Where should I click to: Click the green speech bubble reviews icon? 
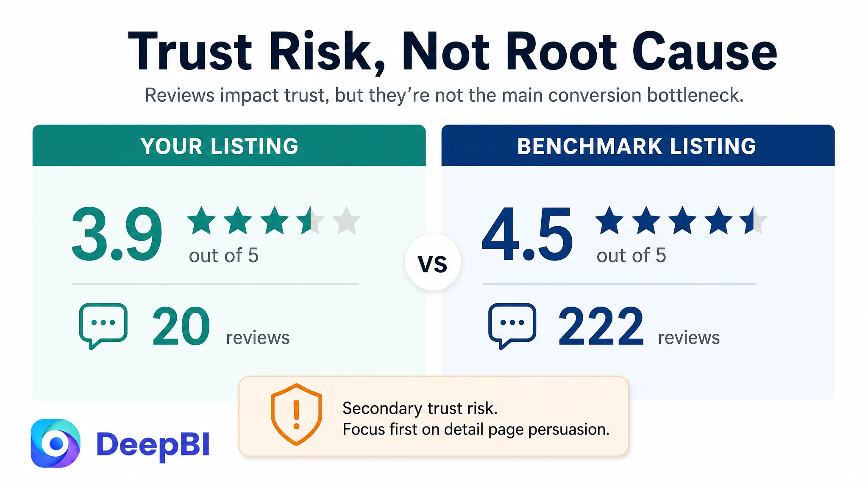point(103,326)
